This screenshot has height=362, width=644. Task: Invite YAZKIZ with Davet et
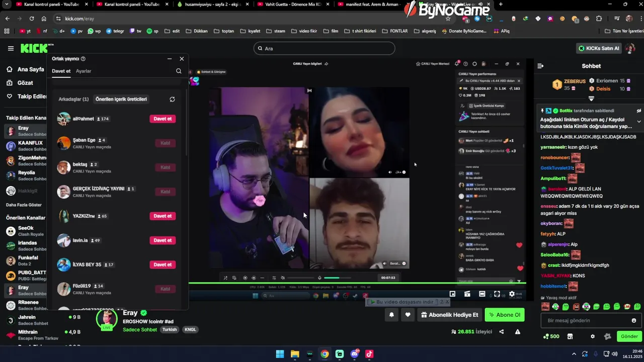pos(163,216)
